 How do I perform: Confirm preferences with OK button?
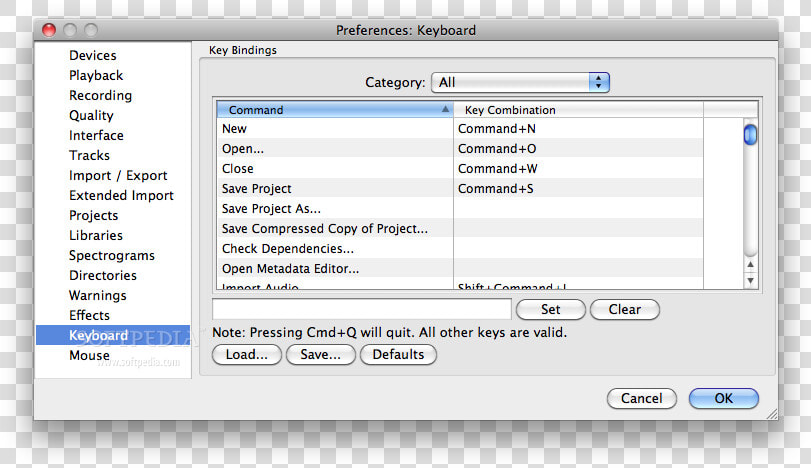(724, 399)
